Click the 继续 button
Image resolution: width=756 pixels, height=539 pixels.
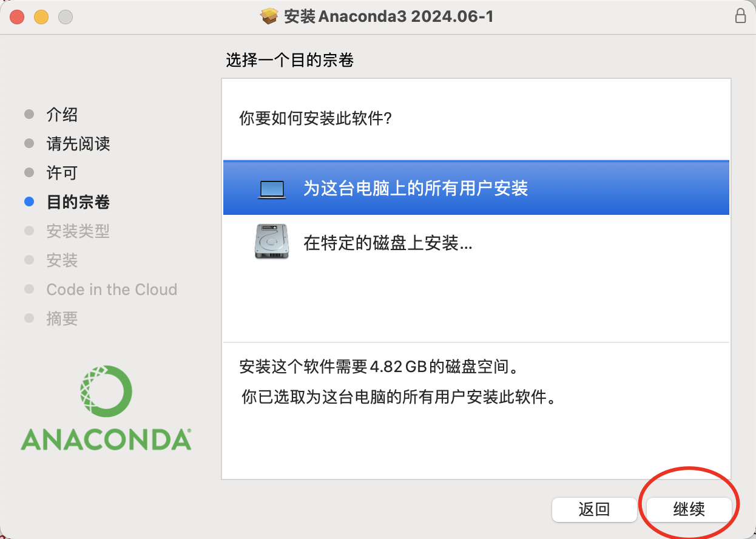[689, 509]
